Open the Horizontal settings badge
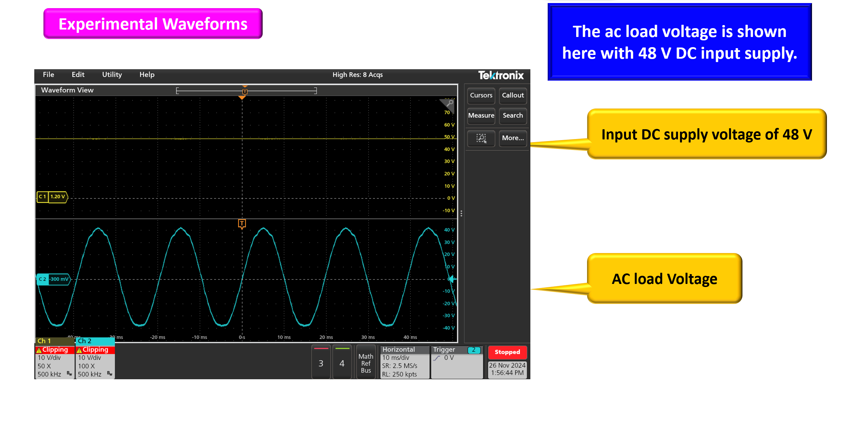 point(405,362)
